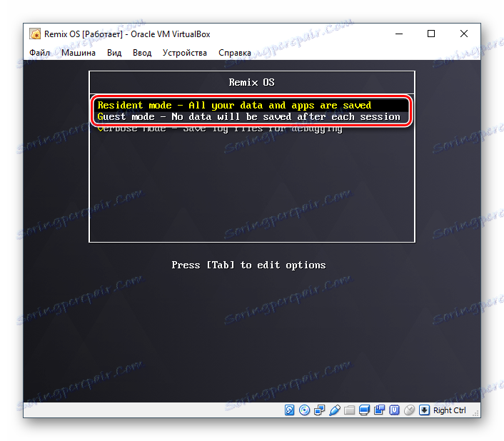Open the Справка menu
The image size is (504, 441).
coord(235,53)
